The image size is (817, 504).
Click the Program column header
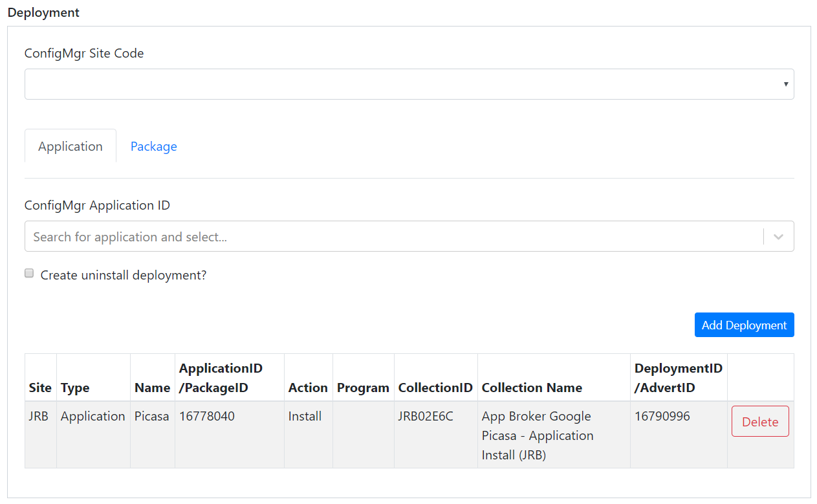[363, 388]
